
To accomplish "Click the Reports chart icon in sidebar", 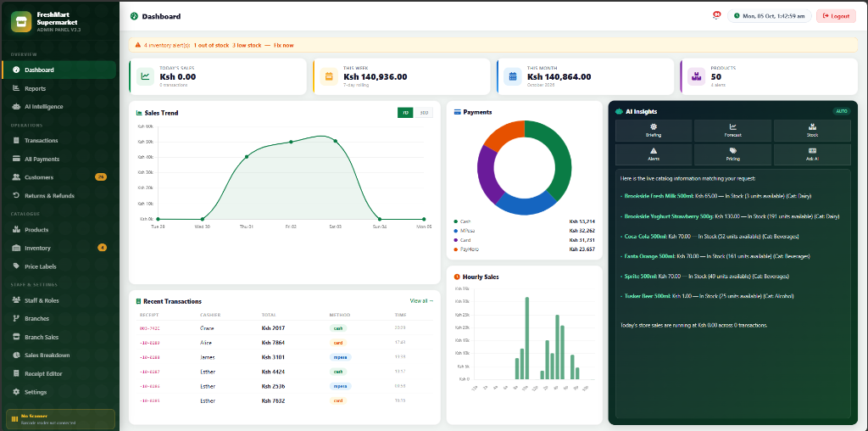I will pos(16,88).
